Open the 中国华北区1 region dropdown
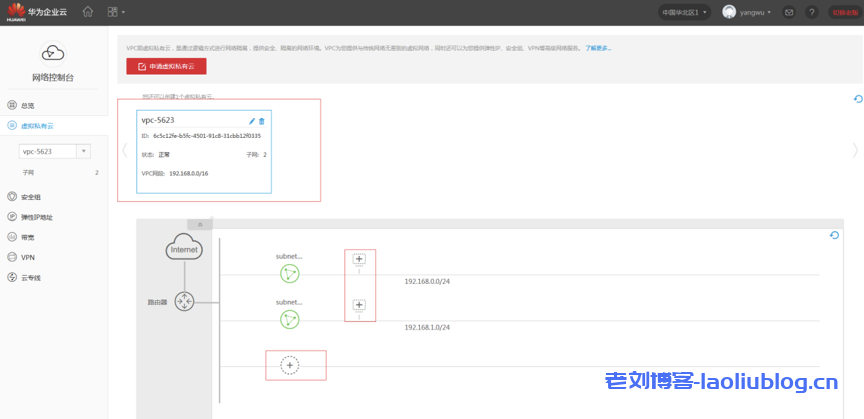The height and width of the screenshot is (419, 864). coord(685,12)
